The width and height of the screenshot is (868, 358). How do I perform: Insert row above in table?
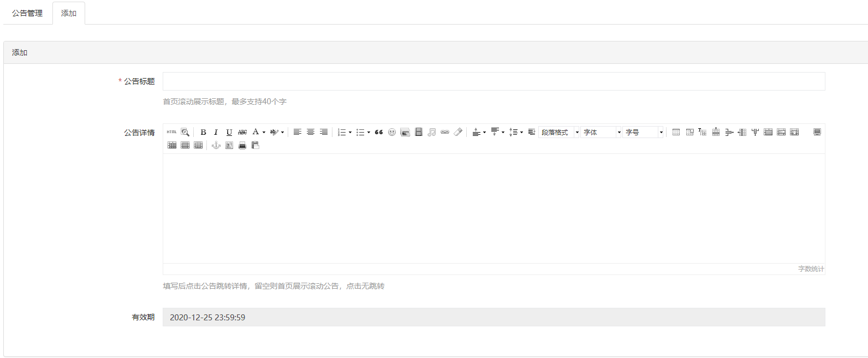(716, 132)
